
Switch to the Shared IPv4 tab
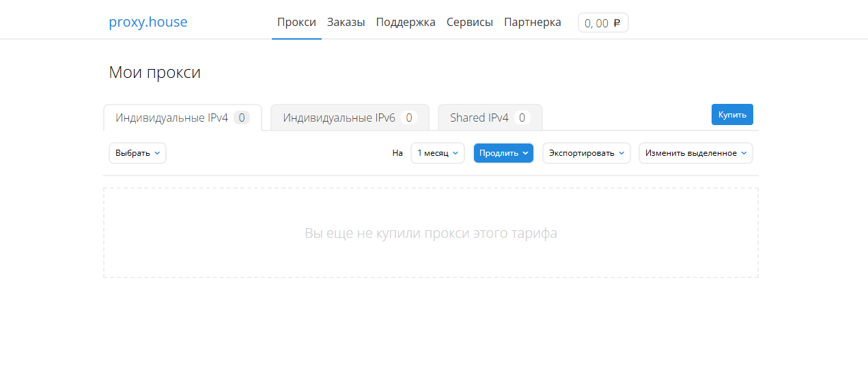click(490, 118)
